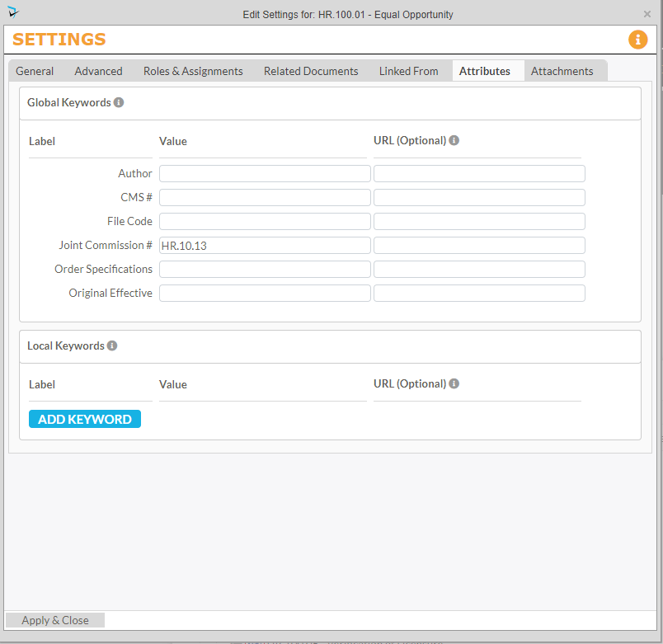The image size is (663, 644).
Task: Close the Edit Settings dialog with X
Action: tap(647, 14)
